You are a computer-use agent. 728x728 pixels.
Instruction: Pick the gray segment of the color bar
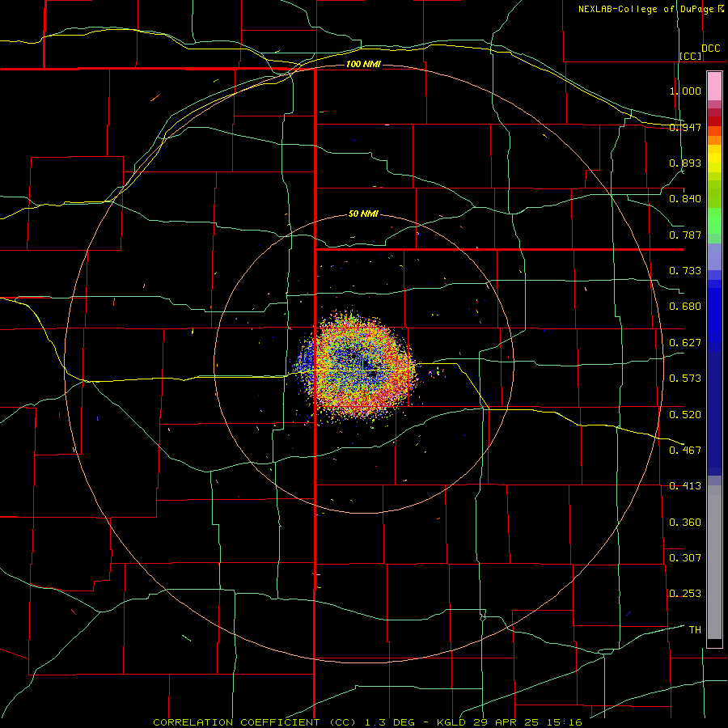click(714, 562)
